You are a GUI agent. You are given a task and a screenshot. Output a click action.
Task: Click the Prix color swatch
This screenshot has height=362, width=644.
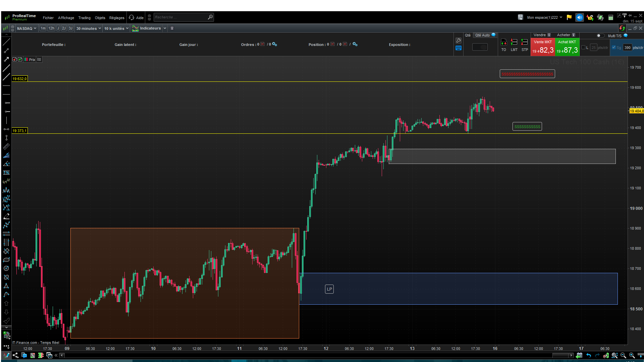coord(26,60)
